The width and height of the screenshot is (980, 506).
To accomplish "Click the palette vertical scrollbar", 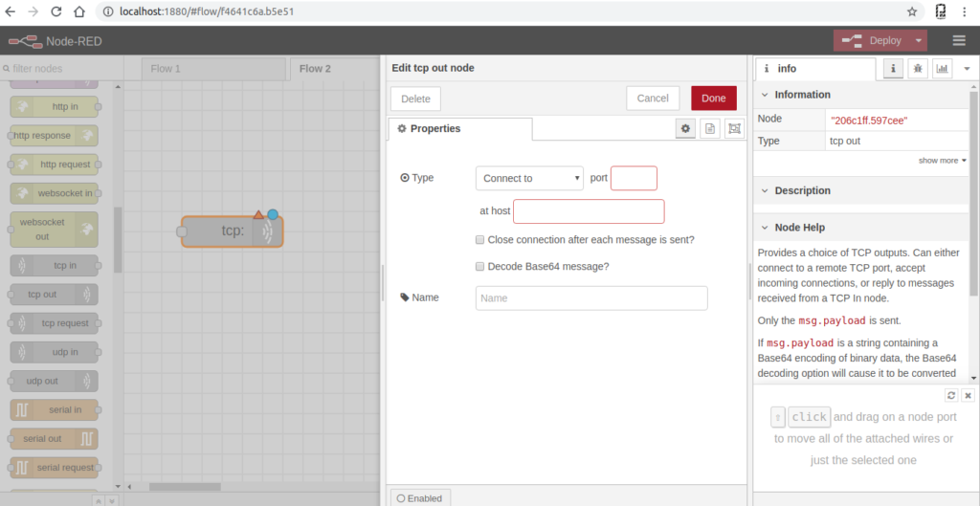I will [x=118, y=240].
